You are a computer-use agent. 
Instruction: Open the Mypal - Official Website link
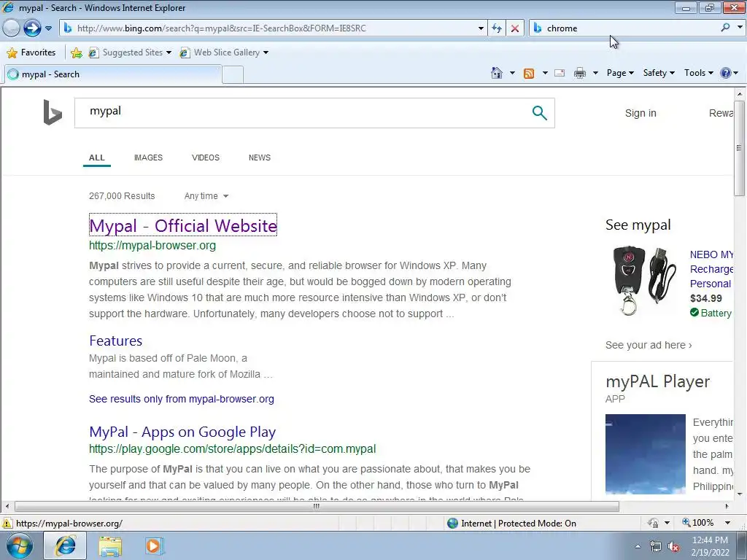tap(183, 226)
